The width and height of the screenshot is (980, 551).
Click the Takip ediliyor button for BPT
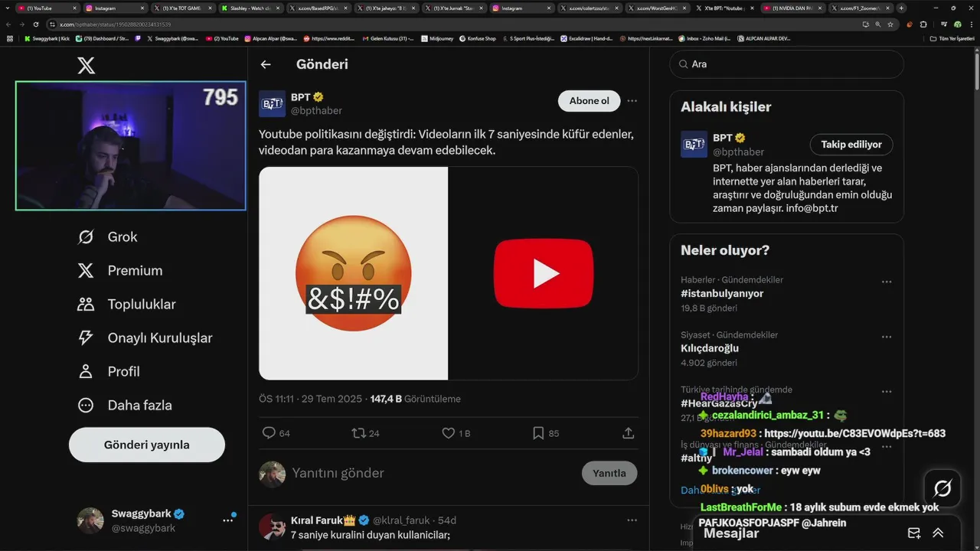coord(851,145)
